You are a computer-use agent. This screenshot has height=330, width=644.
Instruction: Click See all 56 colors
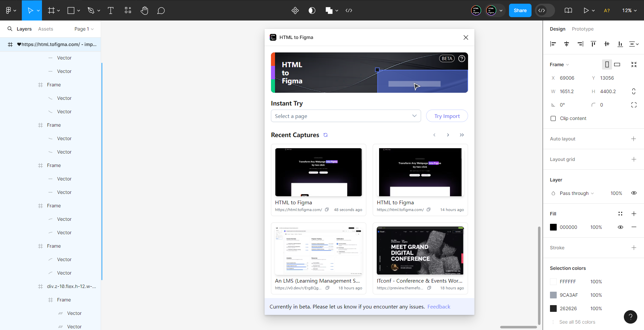[x=577, y=322]
